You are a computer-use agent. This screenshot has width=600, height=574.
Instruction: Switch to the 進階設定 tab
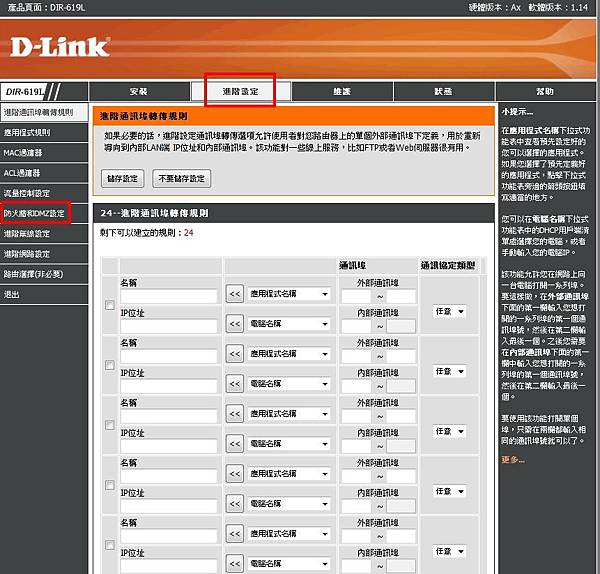point(240,91)
